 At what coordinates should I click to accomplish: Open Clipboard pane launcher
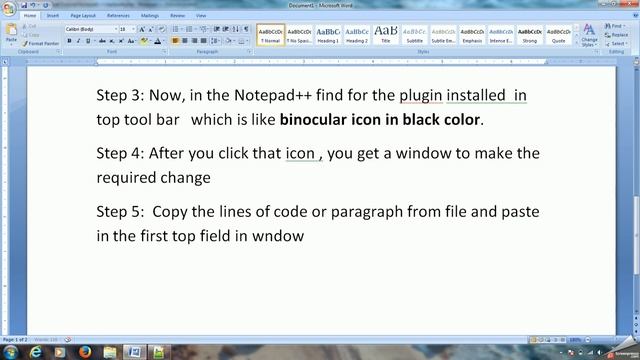[x=58, y=52]
